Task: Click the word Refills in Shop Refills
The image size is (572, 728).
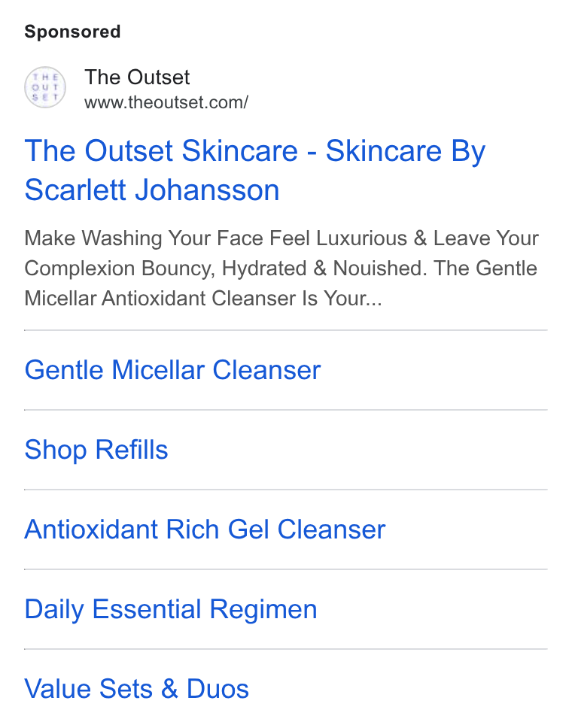Action: [x=132, y=450]
